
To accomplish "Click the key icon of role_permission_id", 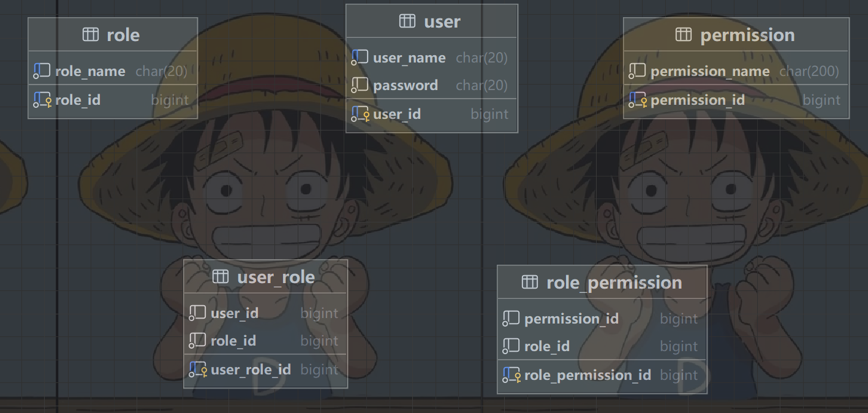I will coord(511,375).
